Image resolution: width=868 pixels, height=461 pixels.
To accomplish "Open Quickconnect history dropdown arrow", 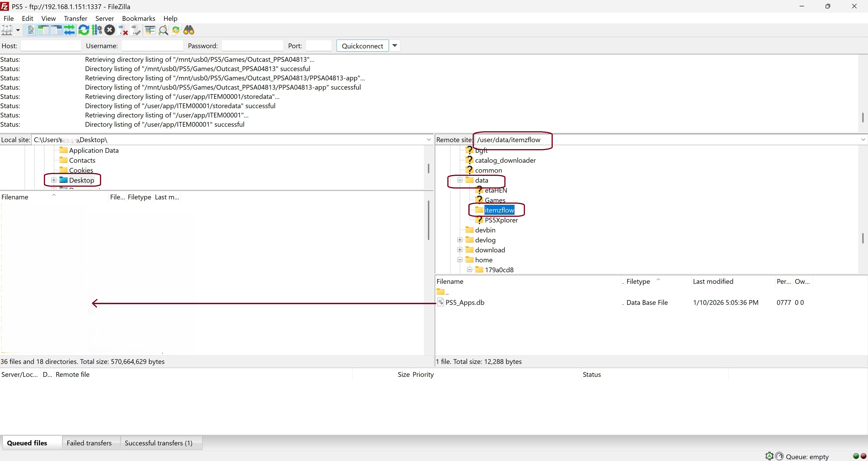I will click(x=395, y=46).
